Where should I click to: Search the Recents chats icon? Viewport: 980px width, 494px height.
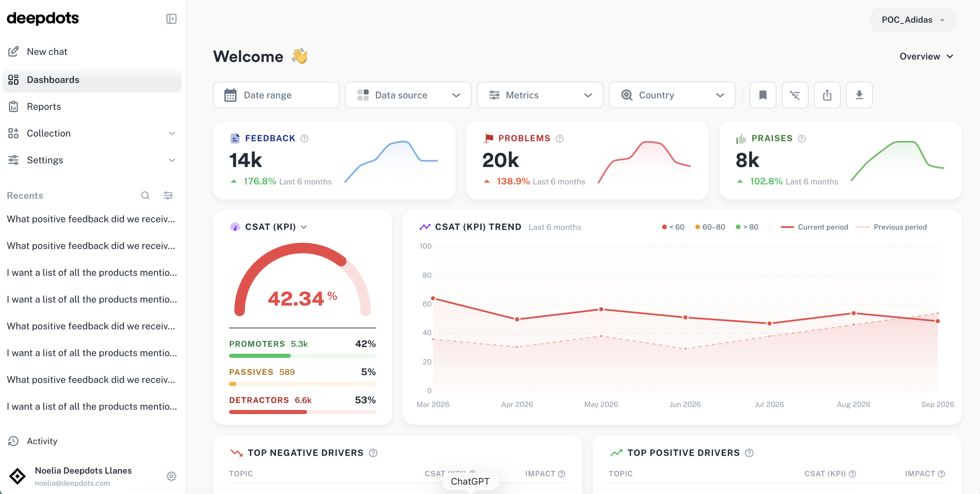[145, 195]
